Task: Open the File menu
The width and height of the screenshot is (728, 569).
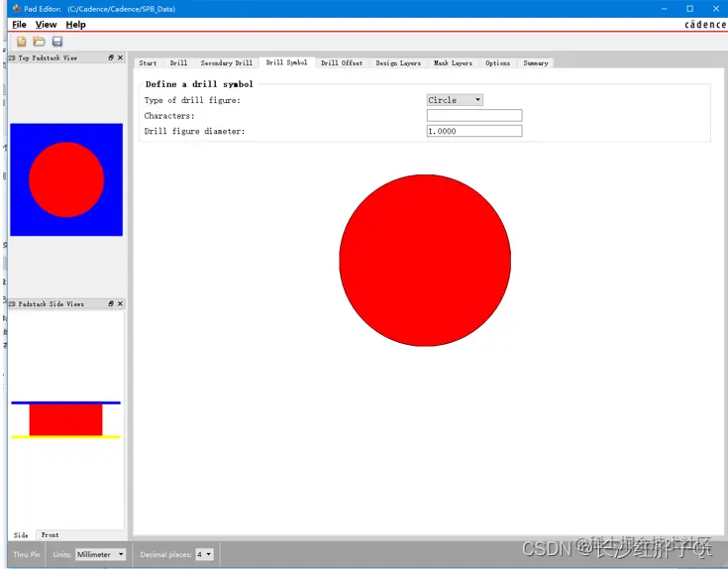Action: [19, 25]
